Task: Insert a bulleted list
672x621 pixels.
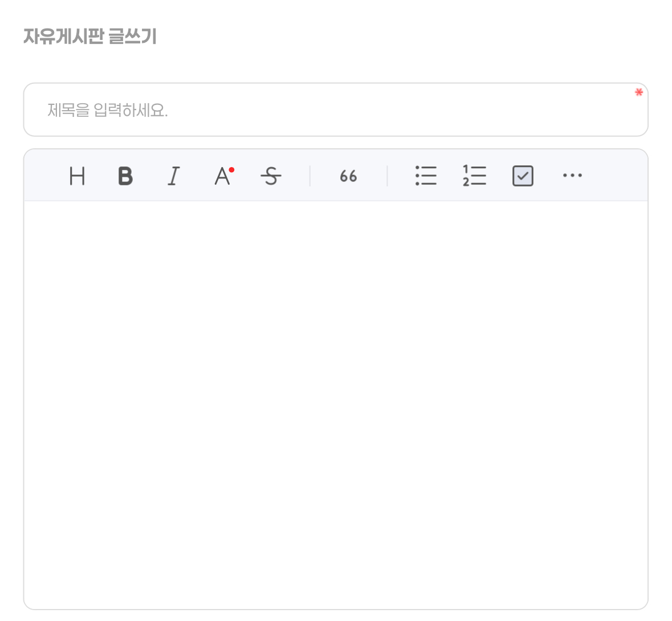Action: (x=426, y=176)
